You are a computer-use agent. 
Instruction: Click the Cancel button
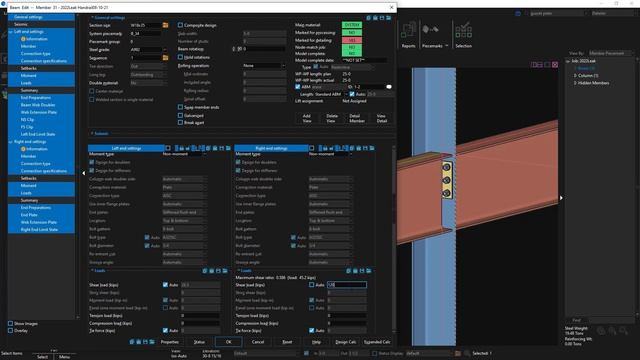pos(258,342)
